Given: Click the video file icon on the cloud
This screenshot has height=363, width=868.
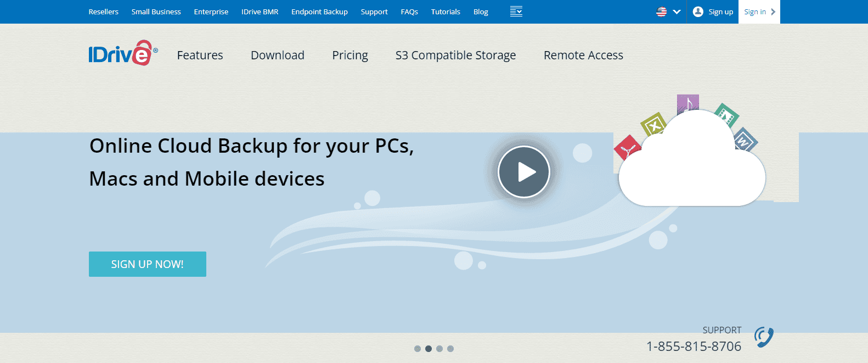Looking at the screenshot, I should pos(726,116).
